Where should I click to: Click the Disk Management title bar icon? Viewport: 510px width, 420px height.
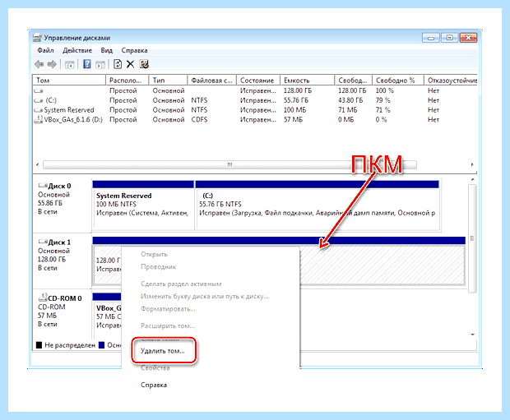point(37,38)
